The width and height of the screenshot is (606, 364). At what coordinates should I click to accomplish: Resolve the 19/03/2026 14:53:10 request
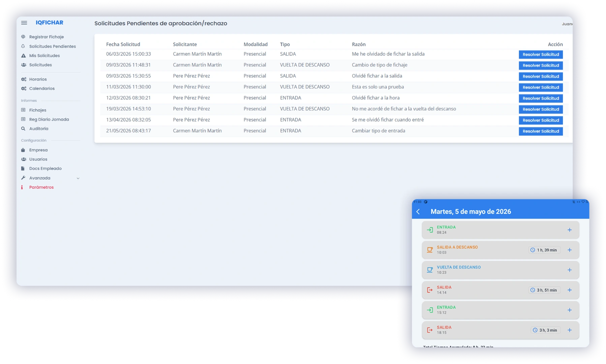pyautogui.click(x=541, y=109)
